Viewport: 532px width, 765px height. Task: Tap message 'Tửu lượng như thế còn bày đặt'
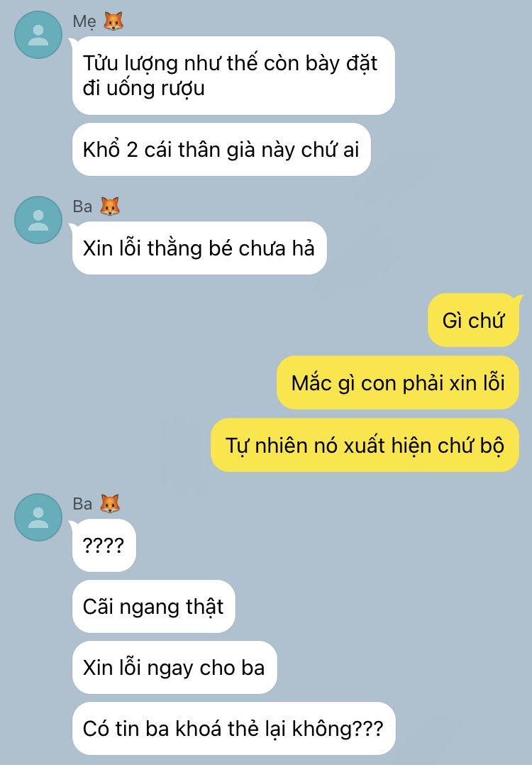(233, 76)
